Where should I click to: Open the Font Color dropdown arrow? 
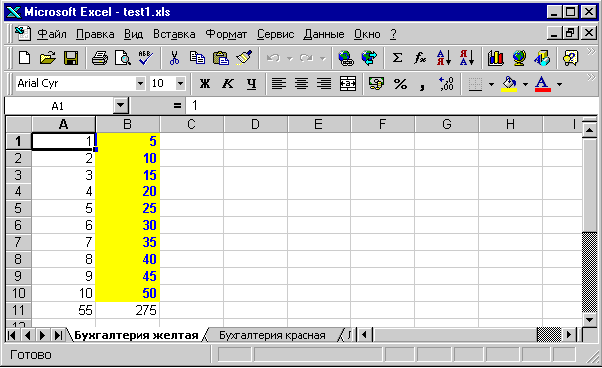(559, 84)
